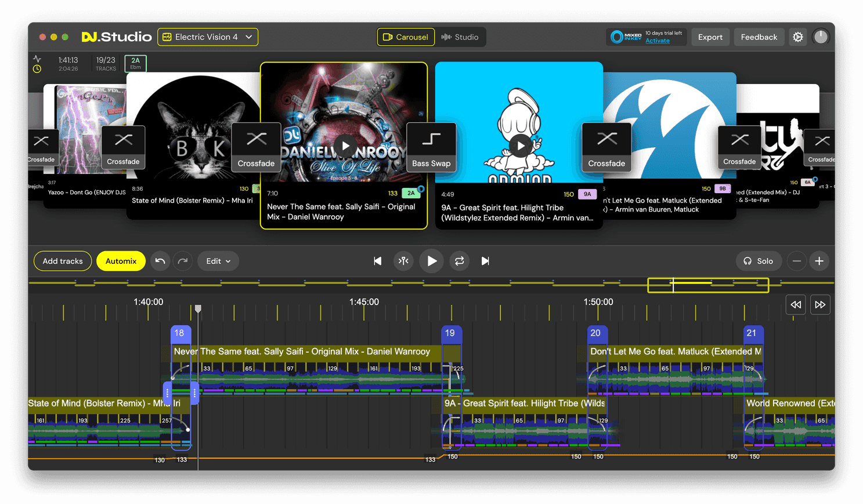
Task: Undo the last edit
Action: (x=160, y=261)
